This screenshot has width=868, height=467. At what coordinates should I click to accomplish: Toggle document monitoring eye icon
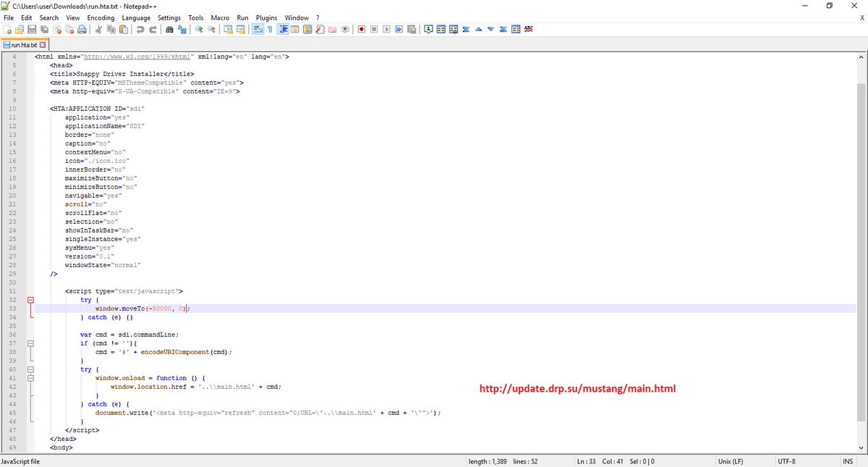(x=345, y=30)
